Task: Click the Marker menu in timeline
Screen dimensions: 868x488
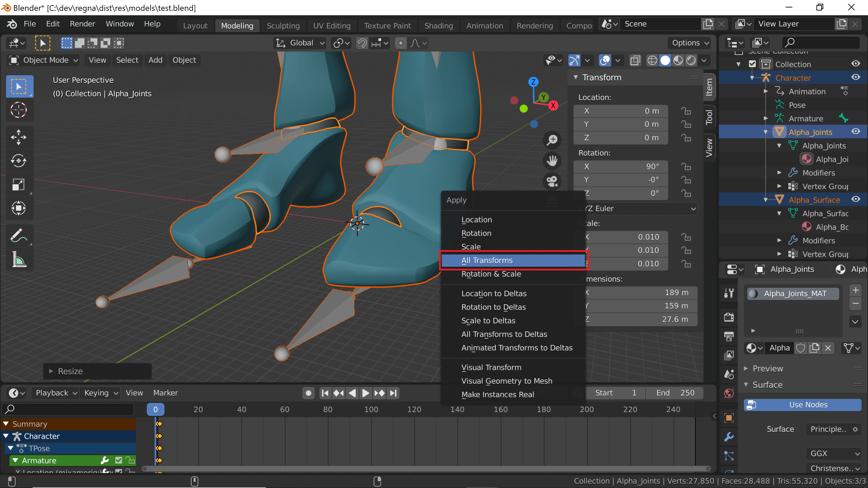Action: (x=165, y=393)
